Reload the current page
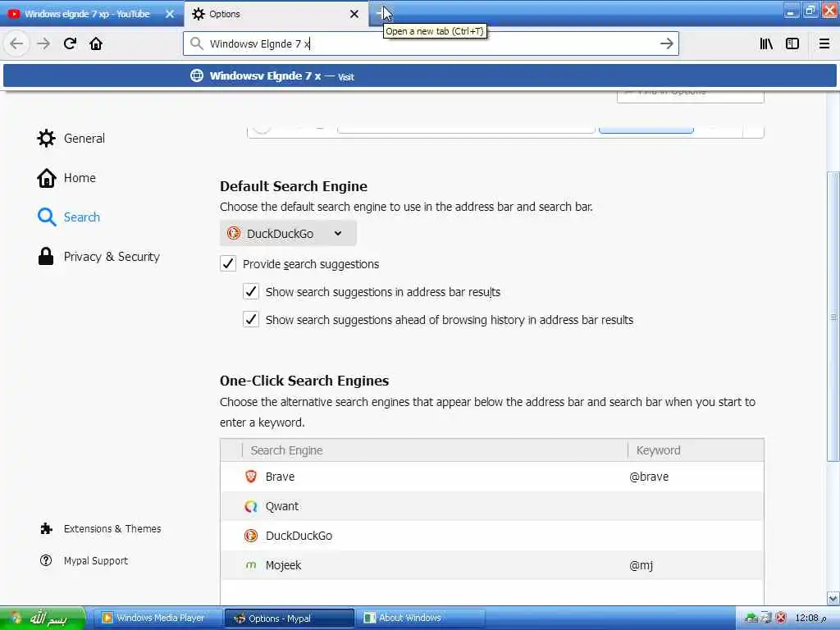This screenshot has height=630, width=840. 71,43
